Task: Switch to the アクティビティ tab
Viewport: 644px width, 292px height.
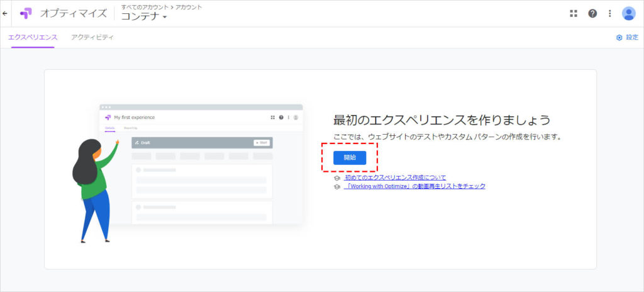Action: pyautogui.click(x=92, y=37)
